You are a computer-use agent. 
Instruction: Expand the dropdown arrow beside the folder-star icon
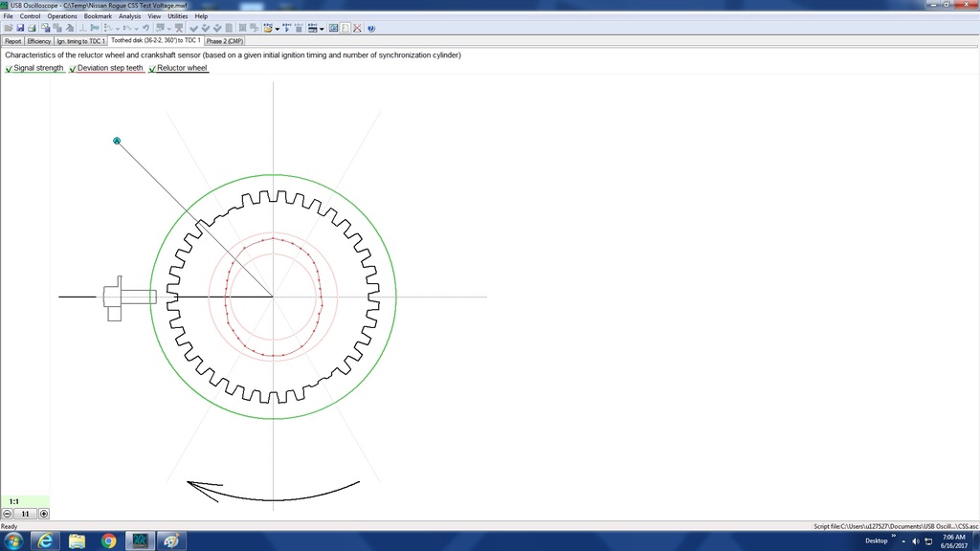click(x=278, y=29)
